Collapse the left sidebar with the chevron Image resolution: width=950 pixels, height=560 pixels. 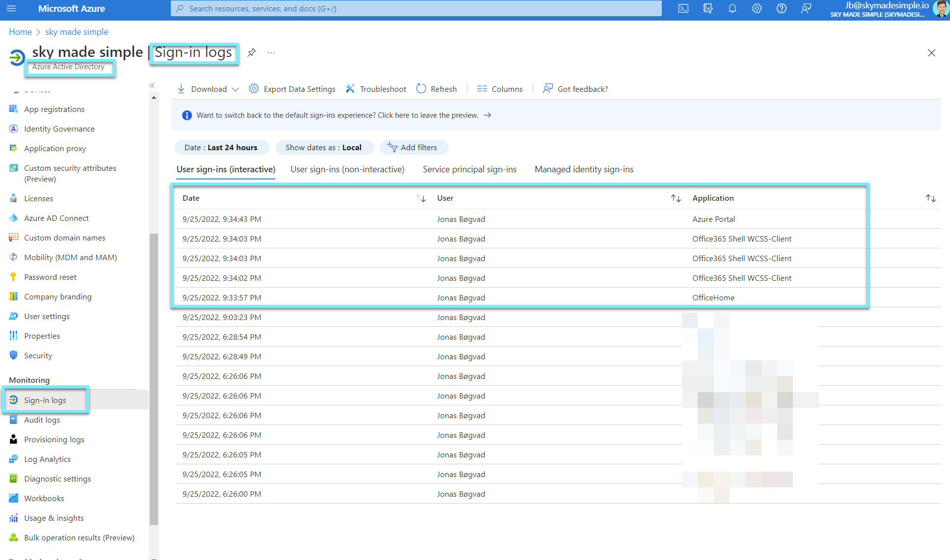[152, 85]
